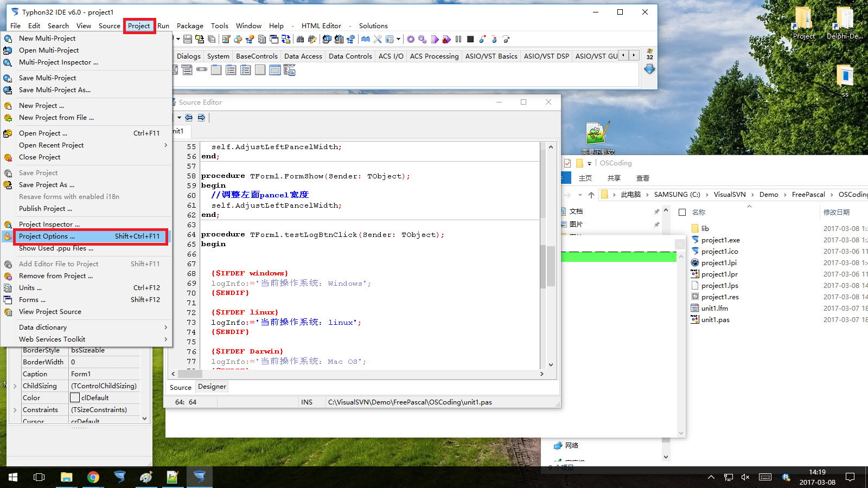The image size is (868, 488).
Task: Click the Source Editor vertical scrollbar thumb
Action: coord(551,266)
